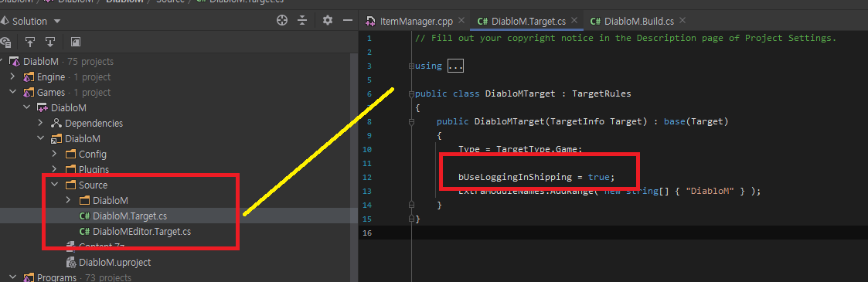
Task: Click the DiabloM.uproject file icon
Action: click(x=71, y=262)
